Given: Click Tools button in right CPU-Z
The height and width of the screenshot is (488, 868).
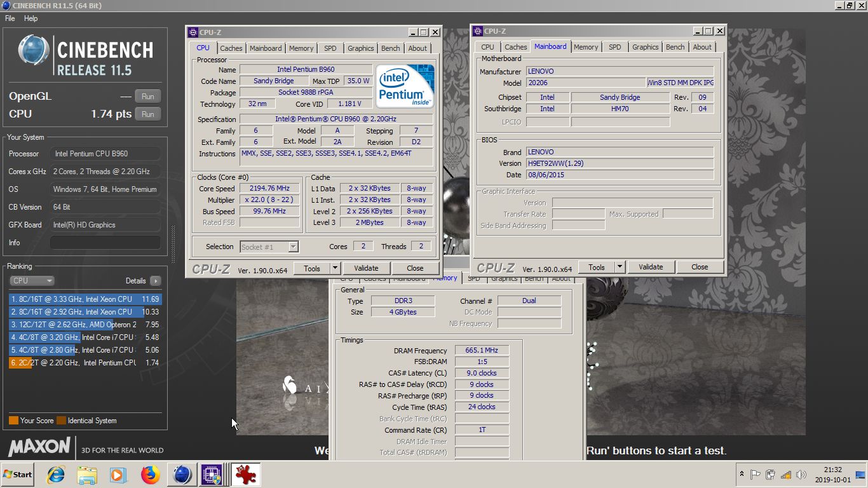Looking at the screenshot, I should click(x=597, y=268).
